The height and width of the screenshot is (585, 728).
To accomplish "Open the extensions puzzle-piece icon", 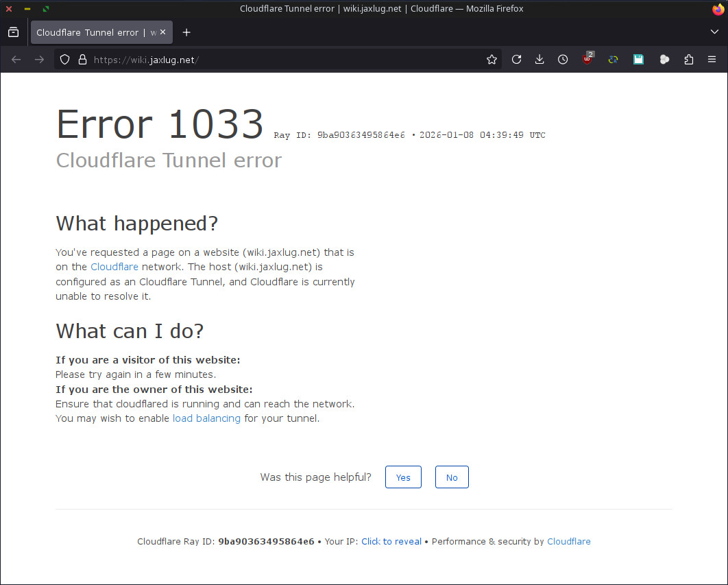I will [689, 59].
